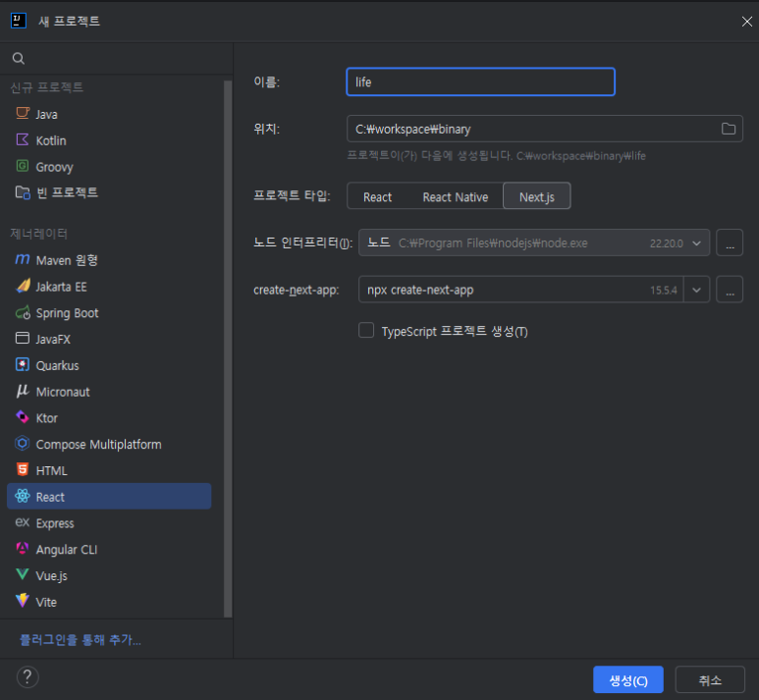This screenshot has width=759, height=700.
Task: Click the HTML5 shield icon
Action: 23,469
